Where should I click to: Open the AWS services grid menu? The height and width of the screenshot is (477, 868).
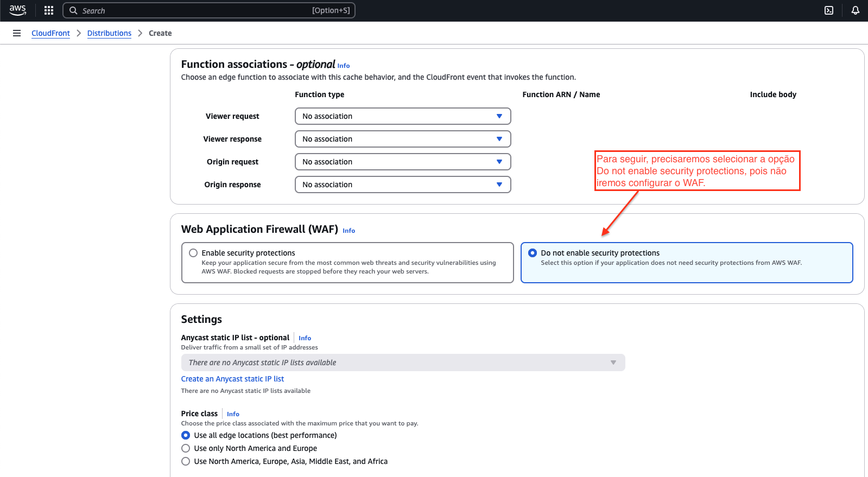(x=49, y=10)
